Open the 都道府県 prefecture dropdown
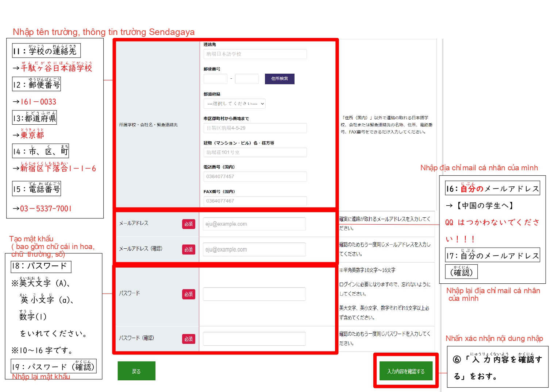The height and width of the screenshot is (392, 554). tap(234, 104)
